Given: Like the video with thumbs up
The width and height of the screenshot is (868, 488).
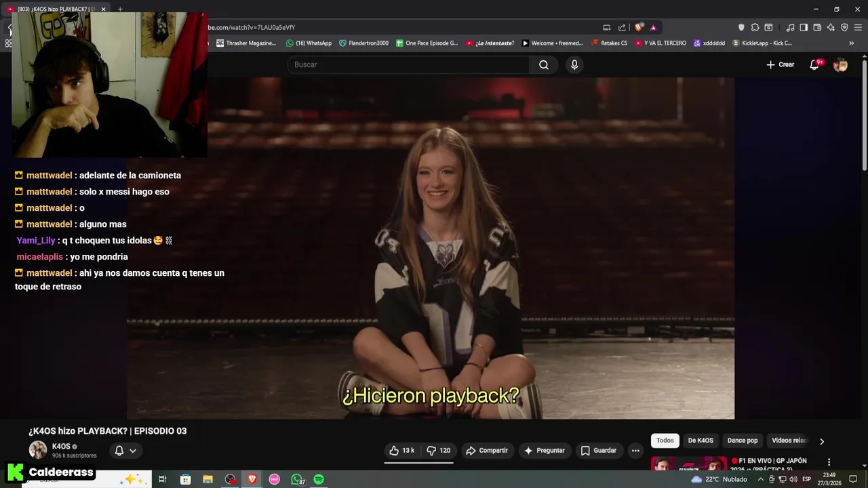Looking at the screenshot, I should (x=401, y=450).
